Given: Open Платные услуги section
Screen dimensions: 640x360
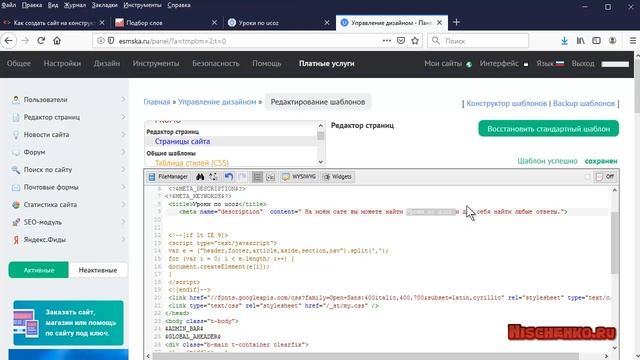Looking at the screenshot, I should click(327, 64).
